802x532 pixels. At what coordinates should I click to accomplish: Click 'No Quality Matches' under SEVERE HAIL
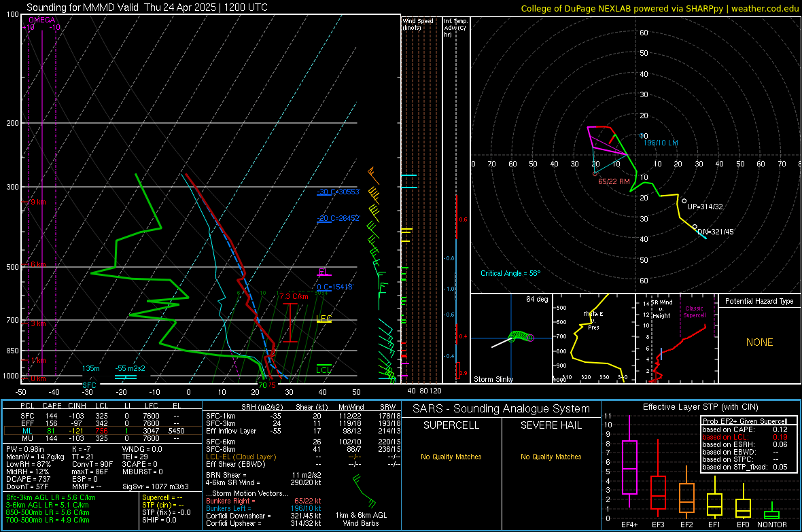[551, 457]
